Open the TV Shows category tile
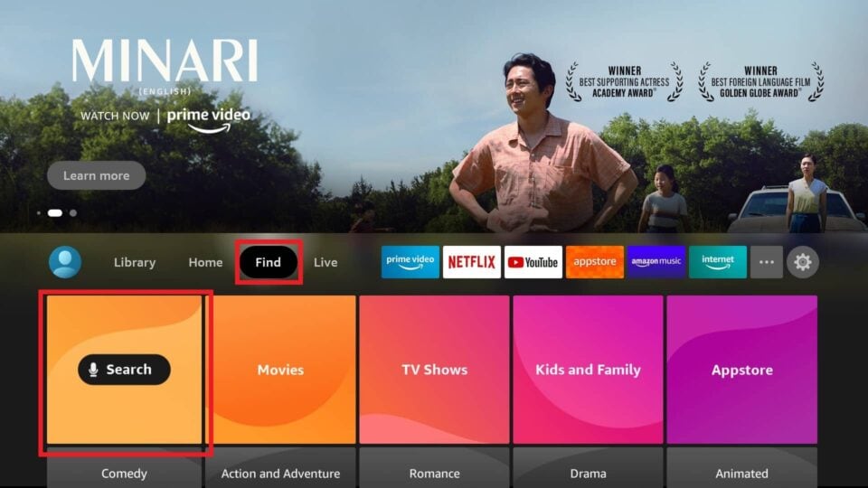The width and height of the screenshot is (868, 488). [435, 370]
